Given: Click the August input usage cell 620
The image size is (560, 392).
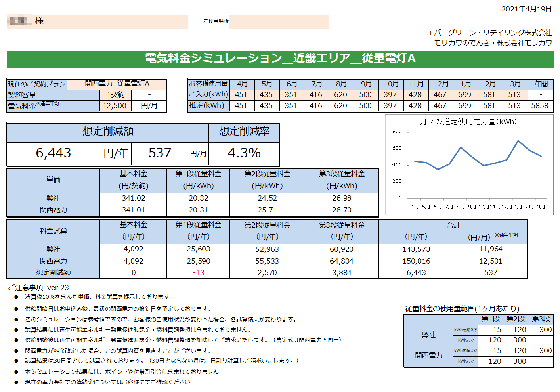Looking at the screenshot, I should pyautogui.click(x=341, y=95).
